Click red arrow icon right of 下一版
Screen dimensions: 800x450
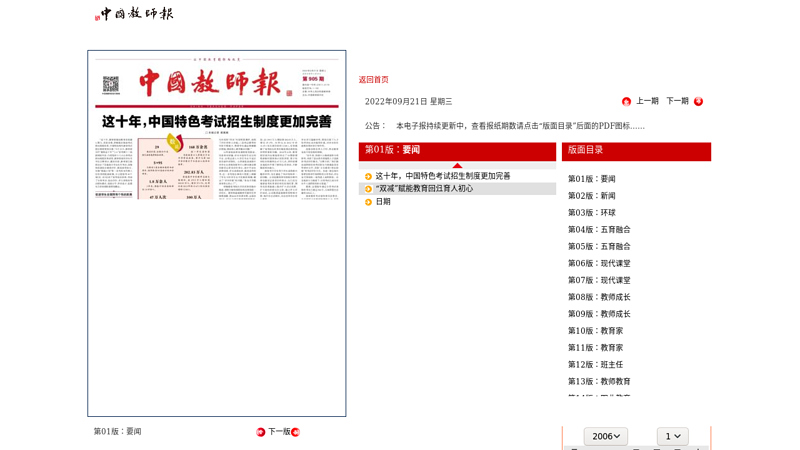pyautogui.click(x=295, y=432)
